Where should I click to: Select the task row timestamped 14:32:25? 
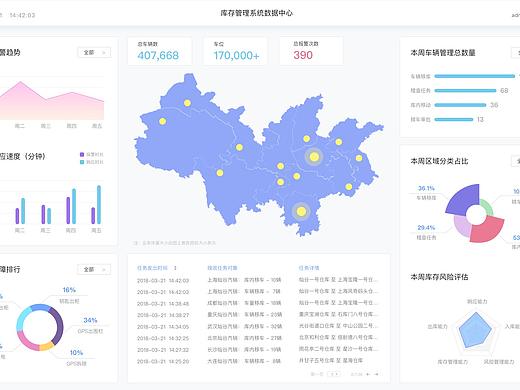click(x=258, y=338)
